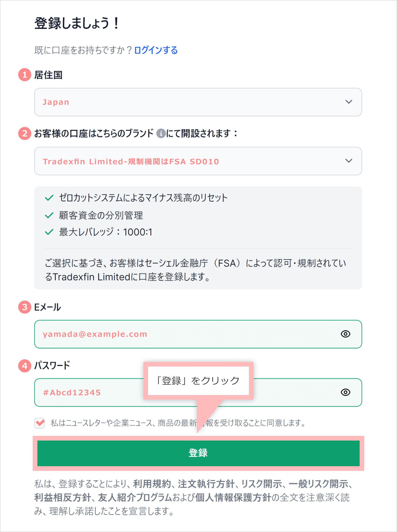Open the 個人情報保護方針 privacy link
The image size is (397, 532).
click(x=233, y=498)
